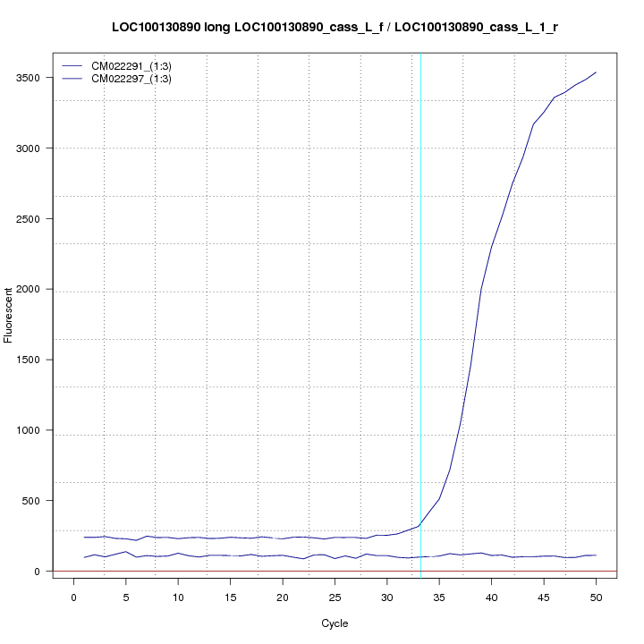
Task: Click the y-axis tick label 3500
Action: tap(36, 78)
